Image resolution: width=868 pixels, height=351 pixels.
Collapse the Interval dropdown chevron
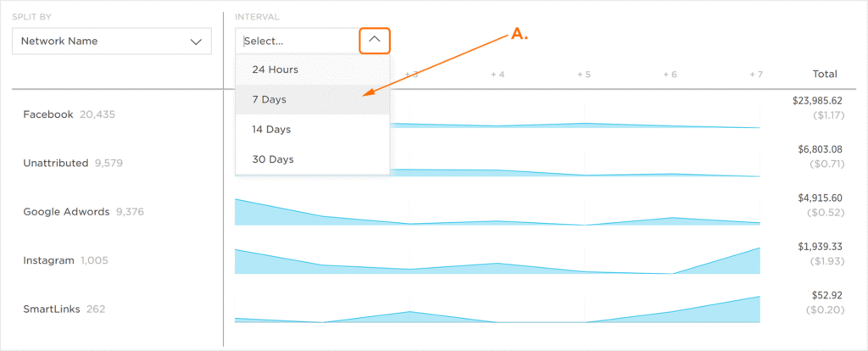pos(375,41)
